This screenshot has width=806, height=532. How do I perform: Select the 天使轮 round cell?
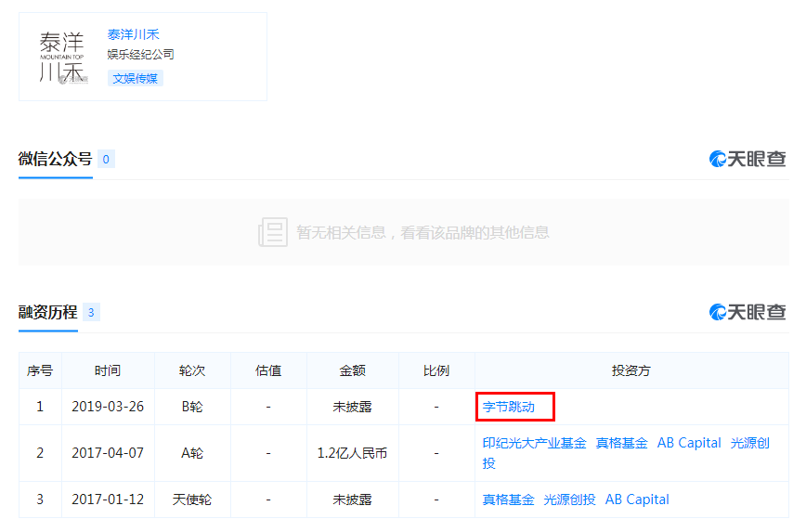[192, 500]
